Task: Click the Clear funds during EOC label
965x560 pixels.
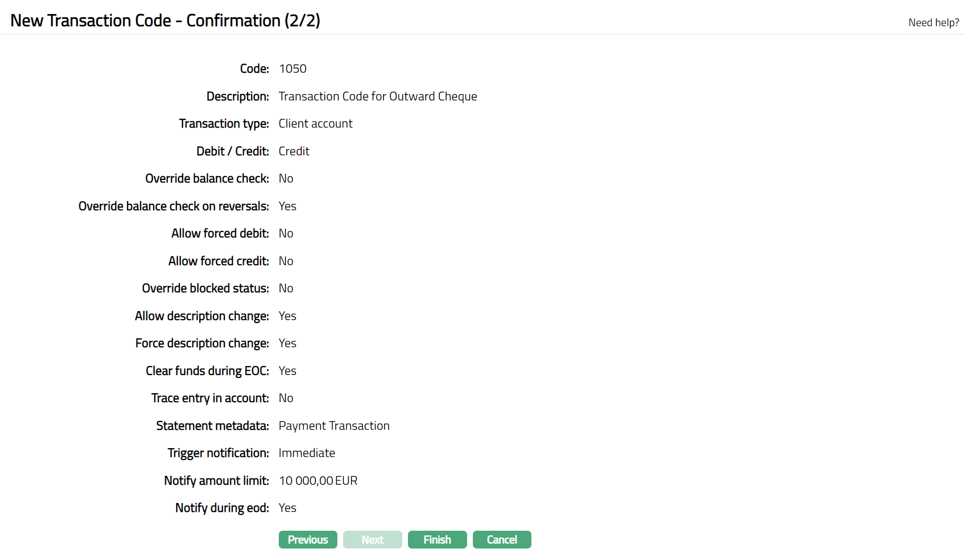Action: pos(207,371)
